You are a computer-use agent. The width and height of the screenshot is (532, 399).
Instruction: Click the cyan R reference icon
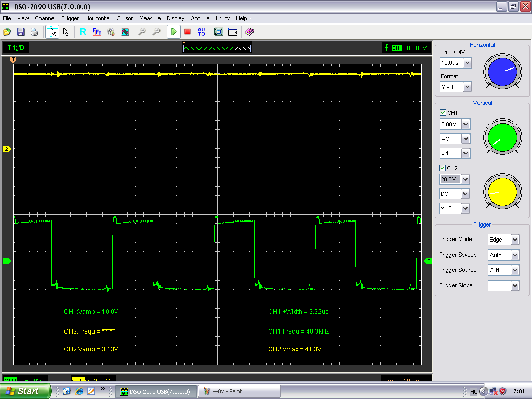(83, 32)
